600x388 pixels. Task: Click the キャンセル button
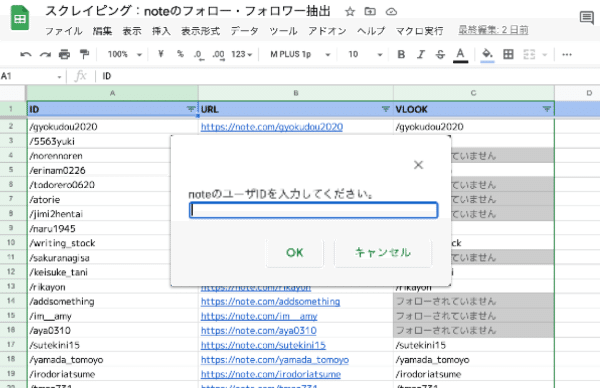pyautogui.click(x=383, y=253)
